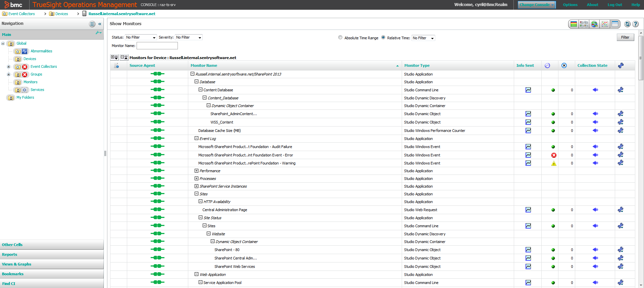Open My Folders in navigation tree
The width and height of the screenshot is (644, 288).
click(x=25, y=98)
